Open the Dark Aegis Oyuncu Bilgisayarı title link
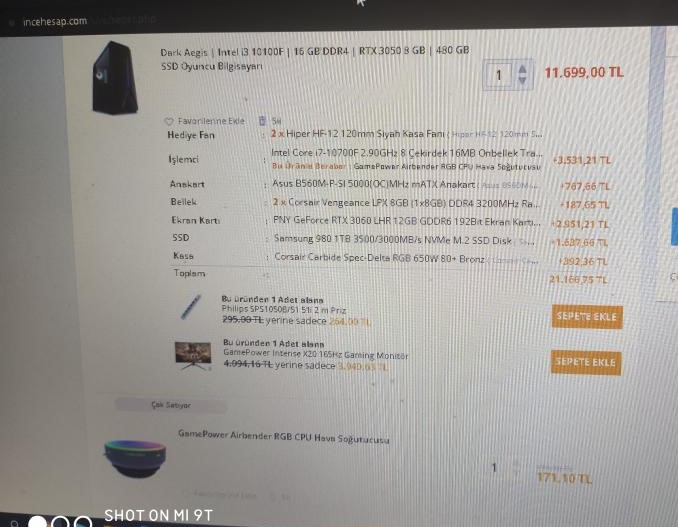 (314, 58)
